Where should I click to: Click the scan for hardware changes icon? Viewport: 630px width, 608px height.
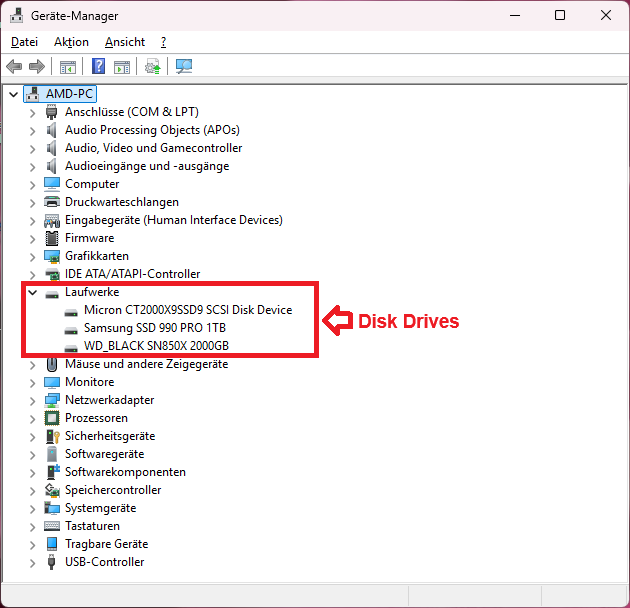(184, 67)
